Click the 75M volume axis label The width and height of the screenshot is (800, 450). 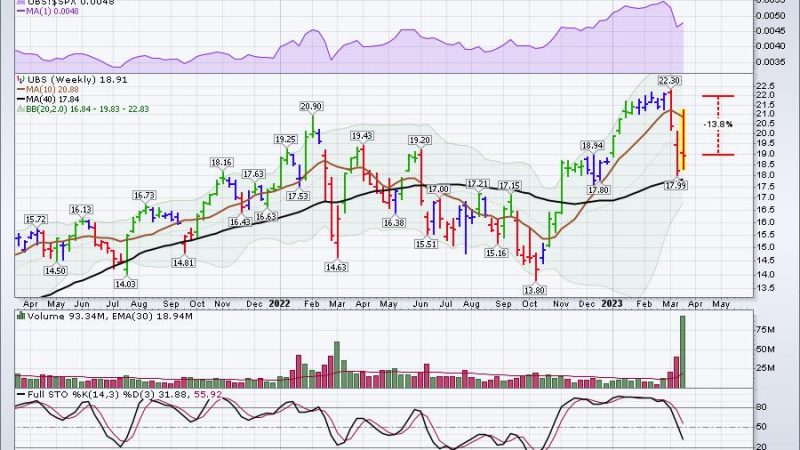click(765, 330)
